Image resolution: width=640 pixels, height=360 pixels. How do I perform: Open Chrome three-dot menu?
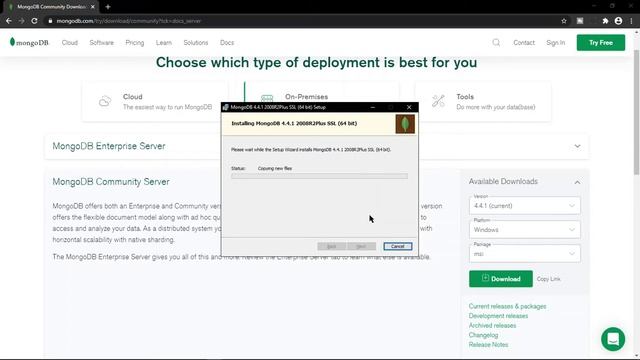[631, 21]
